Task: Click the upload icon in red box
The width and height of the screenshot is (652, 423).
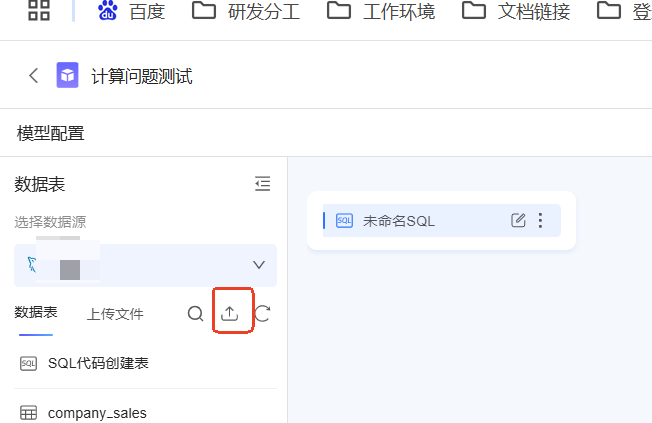Action: (230, 314)
